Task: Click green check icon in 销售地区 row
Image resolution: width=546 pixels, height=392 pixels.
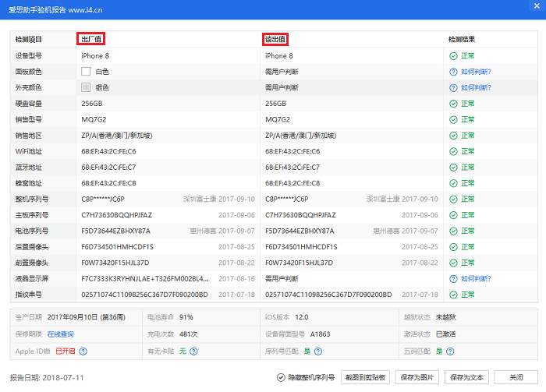Action: click(x=453, y=136)
